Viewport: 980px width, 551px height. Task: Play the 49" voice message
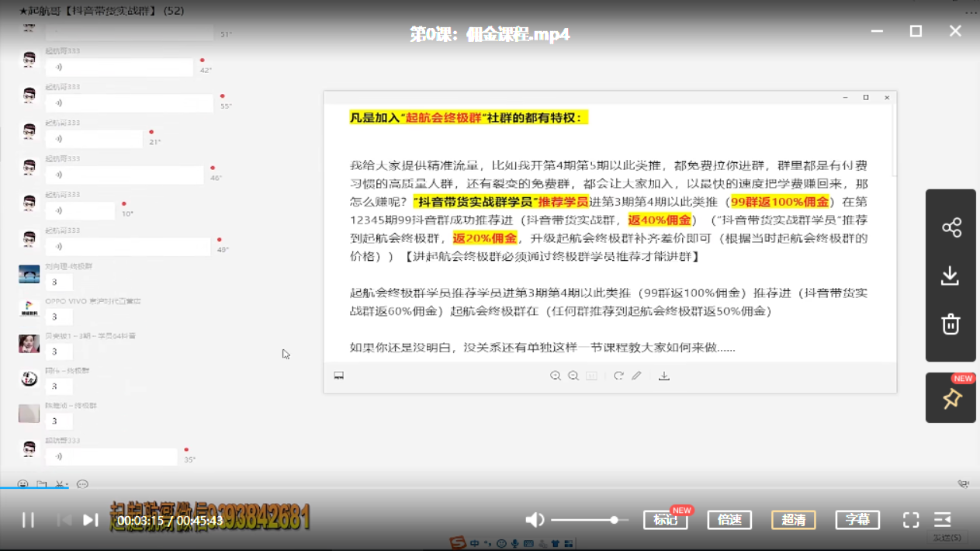click(128, 247)
